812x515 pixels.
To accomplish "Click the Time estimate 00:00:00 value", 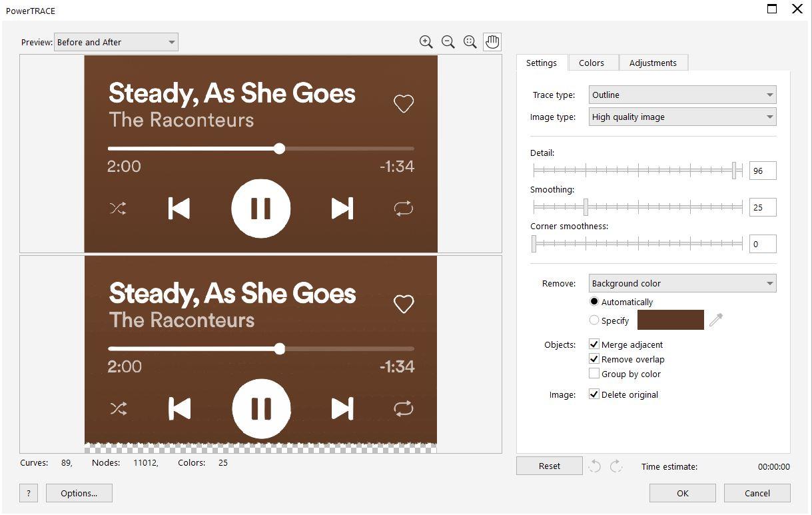I will (x=774, y=466).
